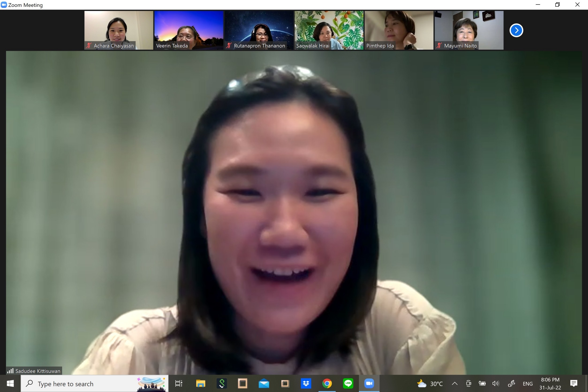Click Saowalak Hirai's video tile
588x392 pixels.
point(329,30)
